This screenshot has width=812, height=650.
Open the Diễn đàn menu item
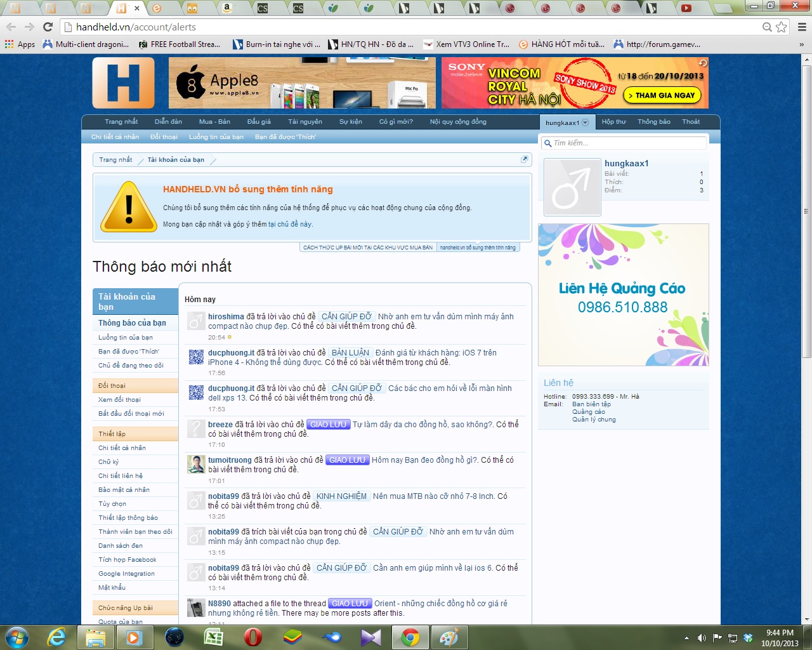pyautogui.click(x=168, y=121)
